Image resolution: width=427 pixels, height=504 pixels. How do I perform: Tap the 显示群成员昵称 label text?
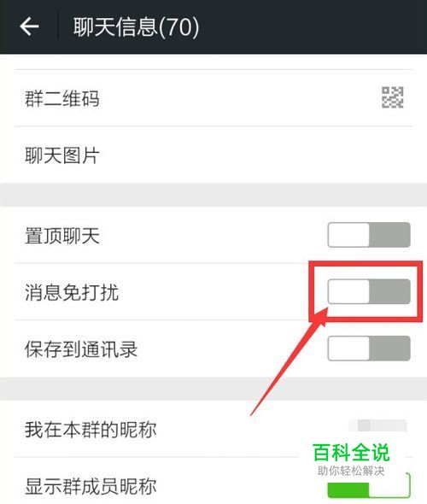(91, 486)
